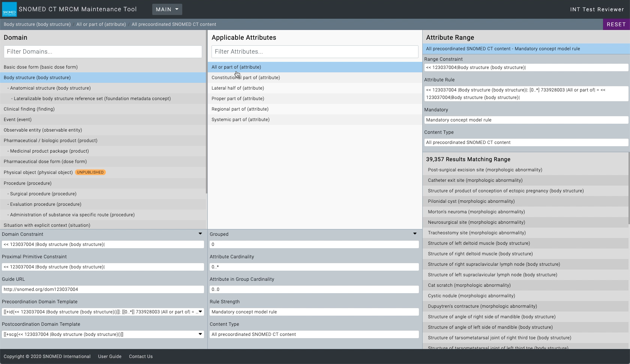
Task: Click the Filter Domains input field
Action: click(103, 52)
